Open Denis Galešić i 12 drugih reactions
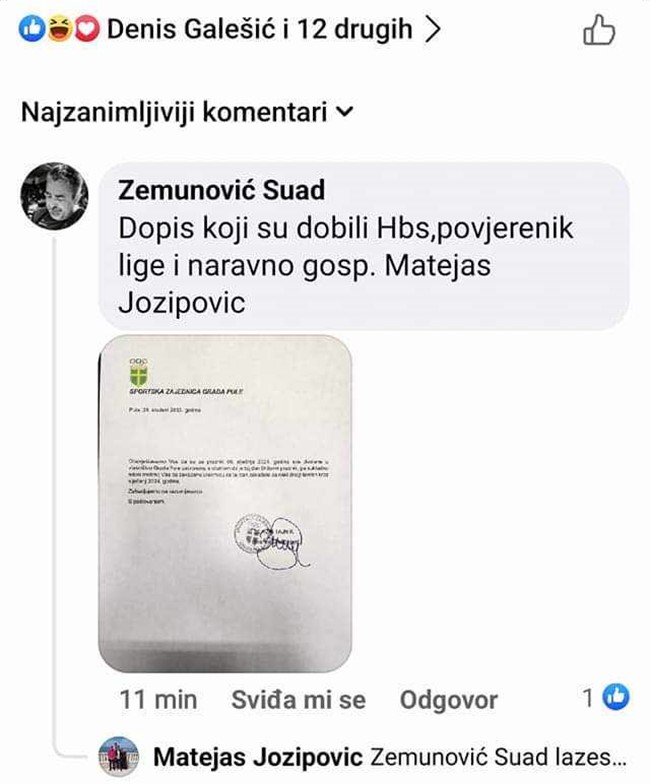 (260, 30)
